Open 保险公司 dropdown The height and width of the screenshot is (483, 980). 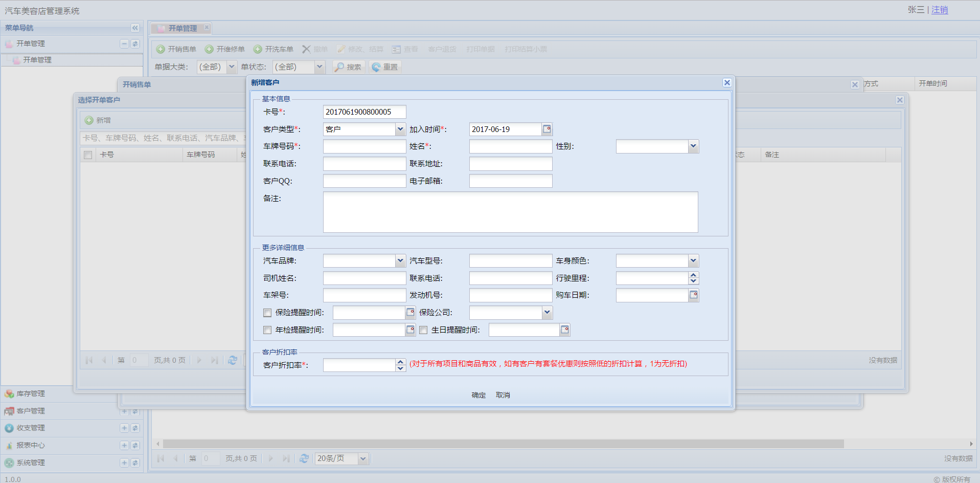click(x=547, y=313)
